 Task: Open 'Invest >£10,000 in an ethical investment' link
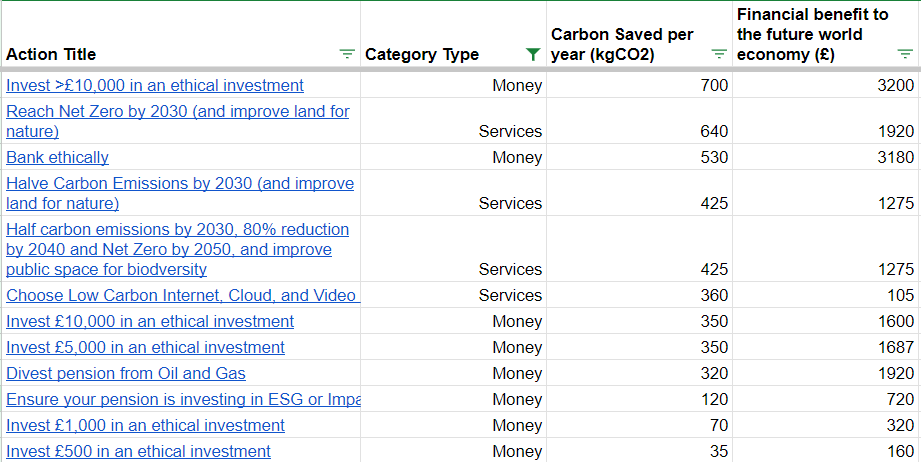tap(155, 86)
